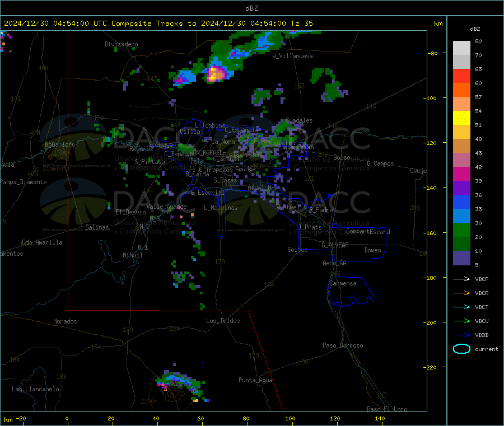Click the 'G_ALVEAR' map label
The width and height of the screenshot is (504, 426).
(335, 245)
